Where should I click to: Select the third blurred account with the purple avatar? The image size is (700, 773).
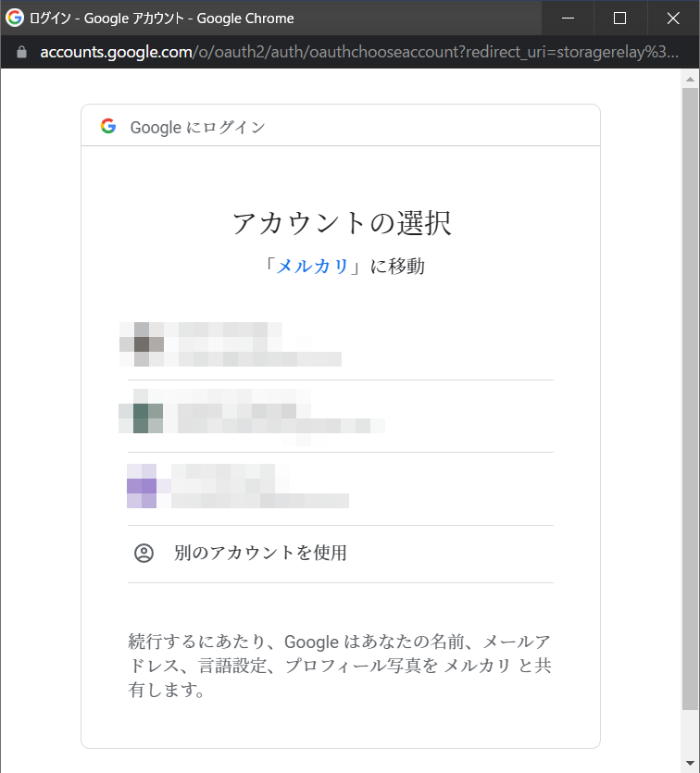point(341,489)
